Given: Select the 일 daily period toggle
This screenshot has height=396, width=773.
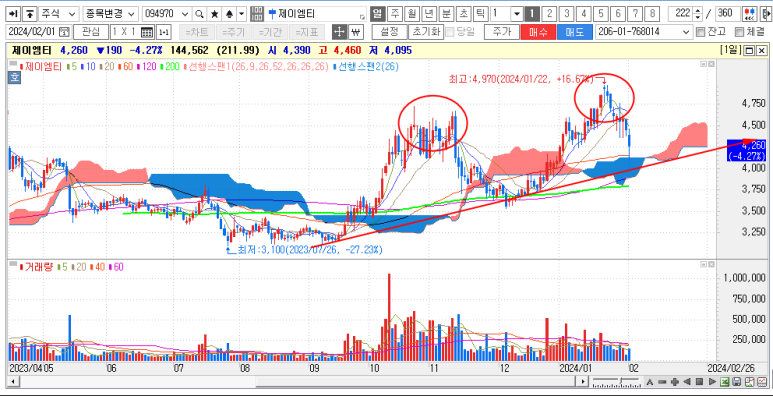Looking at the screenshot, I should pyautogui.click(x=377, y=13).
